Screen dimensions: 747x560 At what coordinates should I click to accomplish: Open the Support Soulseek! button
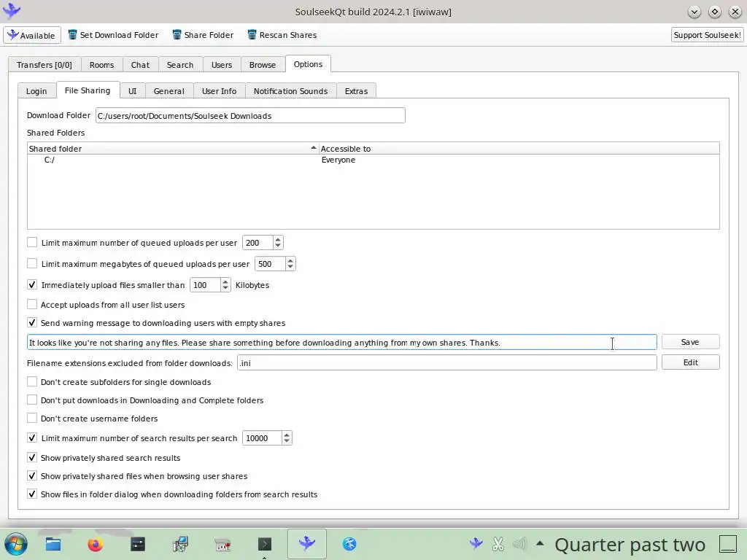pyautogui.click(x=707, y=35)
